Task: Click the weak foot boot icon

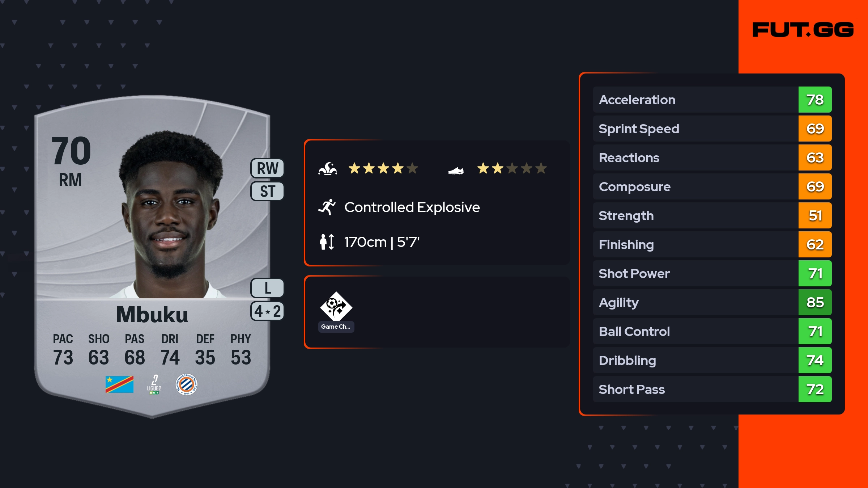Action: (455, 170)
